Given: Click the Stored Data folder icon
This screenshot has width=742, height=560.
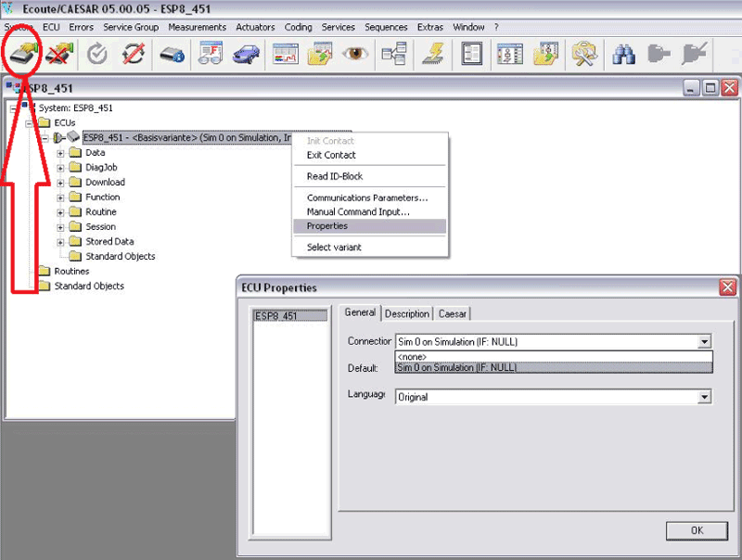Looking at the screenshot, I should (75, 241).
